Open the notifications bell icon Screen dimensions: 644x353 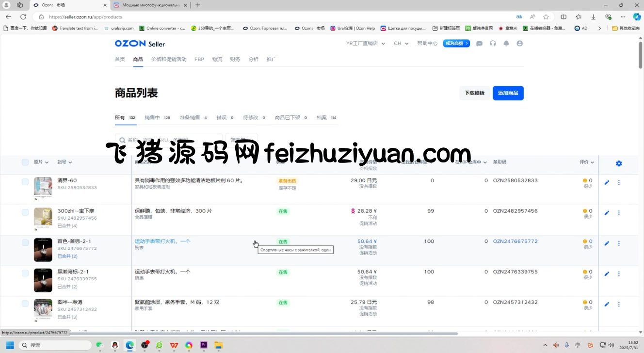506,44
